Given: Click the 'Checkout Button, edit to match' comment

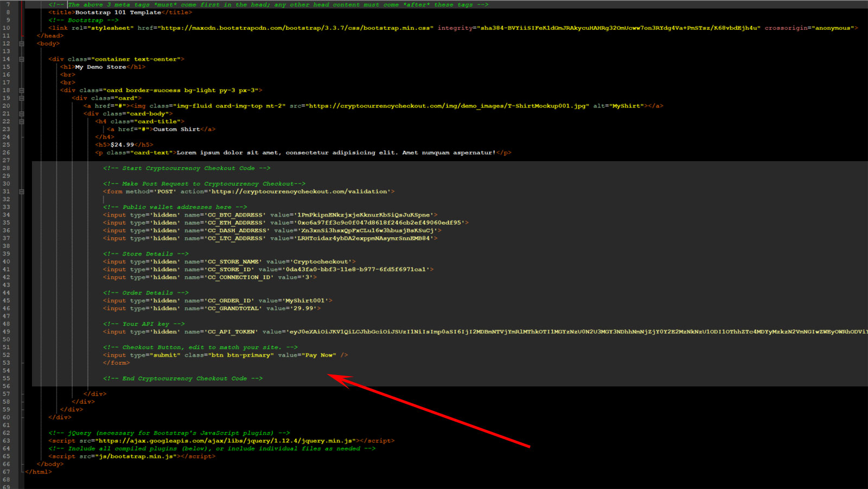Looking at the screenshot, I should [x=200, y=347].
